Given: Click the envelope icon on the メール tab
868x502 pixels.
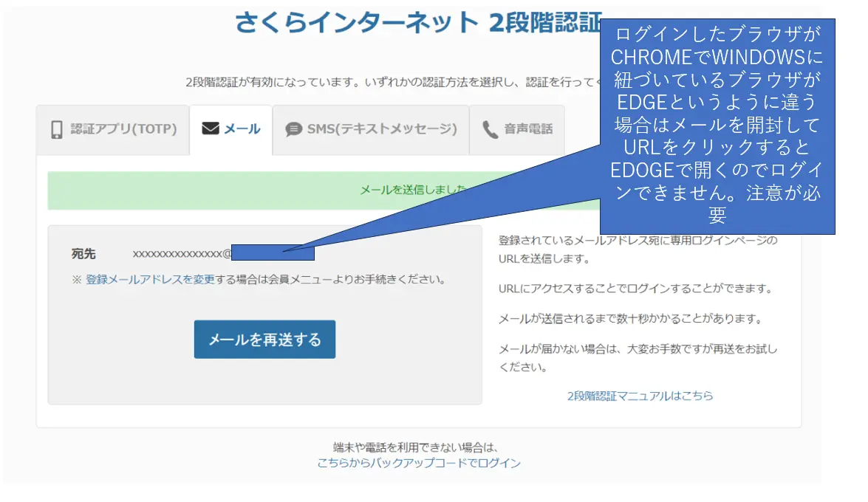Looking at the screenshot, I should (x=209, y=129).
